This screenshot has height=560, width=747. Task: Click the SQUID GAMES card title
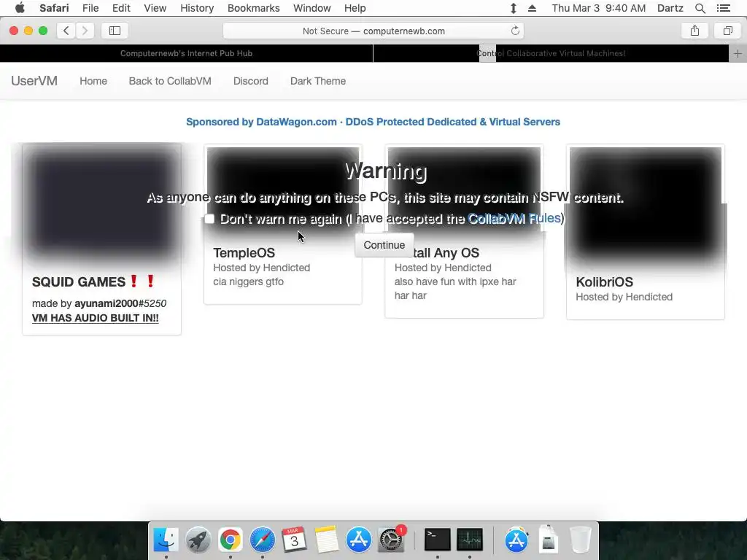pyautogui.click(x=94, y=281)
